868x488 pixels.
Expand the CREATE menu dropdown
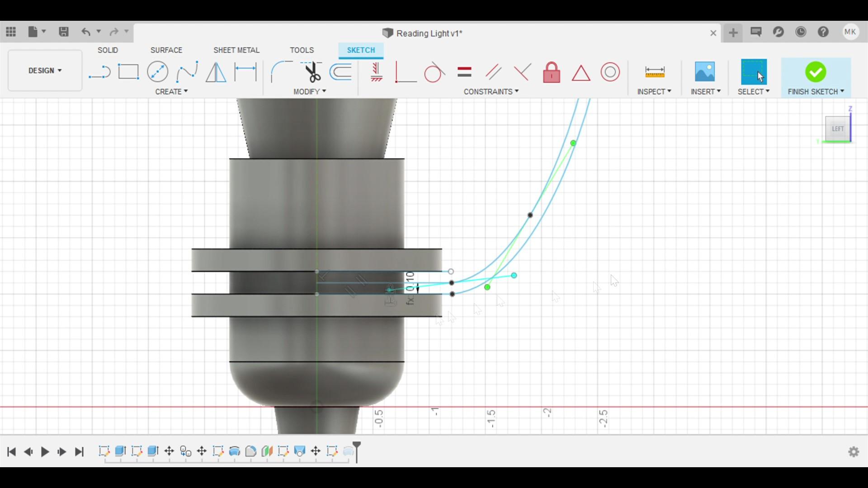pos(171,92)
